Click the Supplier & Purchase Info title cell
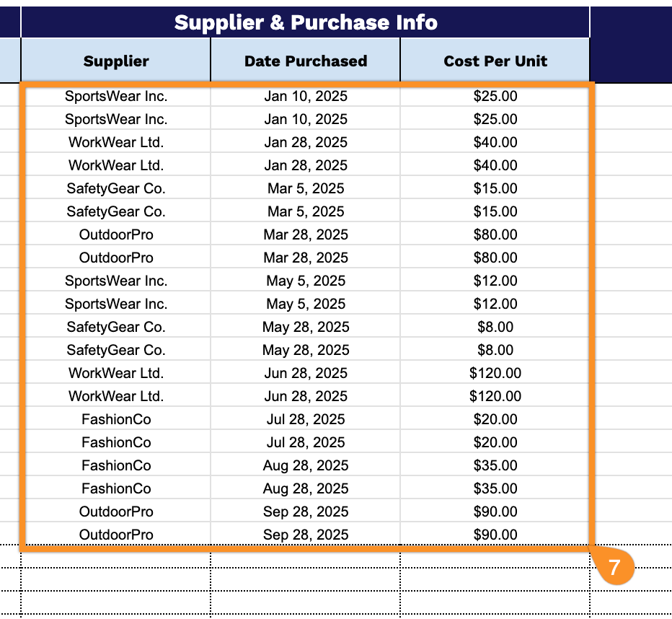The image size is (672, 619). 306,22
